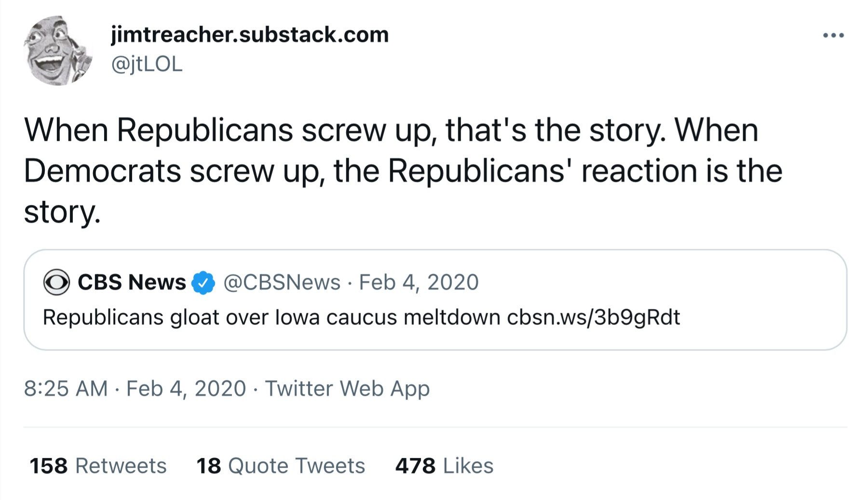Screen dimensions: 868x500
Task: Open the jimtreacher.substack.com display name
Action: point(249,35)
